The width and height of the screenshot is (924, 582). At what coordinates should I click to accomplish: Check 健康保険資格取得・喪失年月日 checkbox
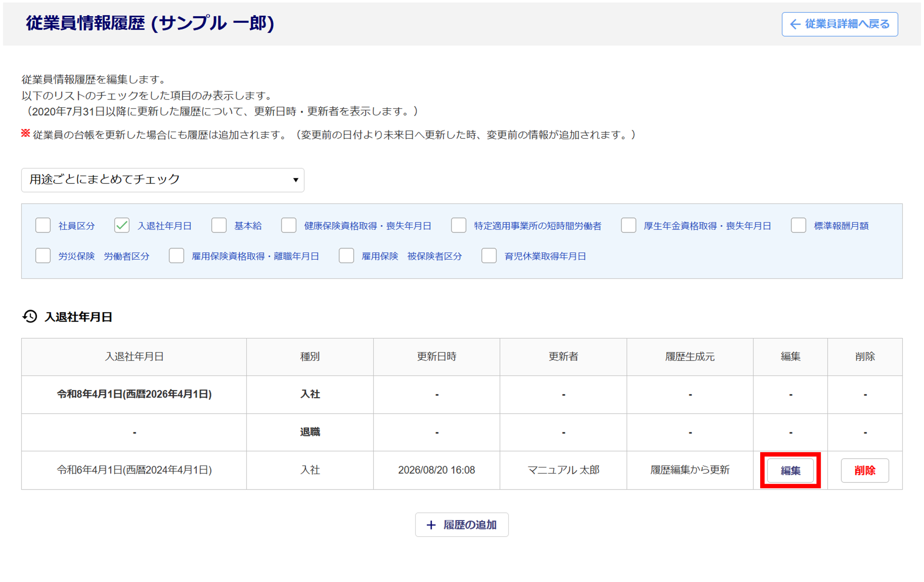tap(289, 225)
